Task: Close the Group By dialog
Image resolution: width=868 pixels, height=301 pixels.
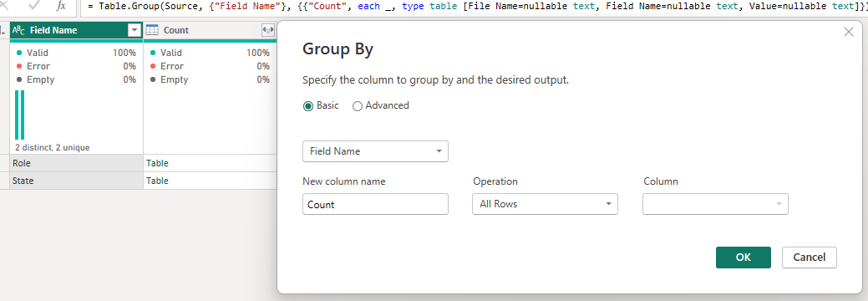Action: click(x=848, y=32)
